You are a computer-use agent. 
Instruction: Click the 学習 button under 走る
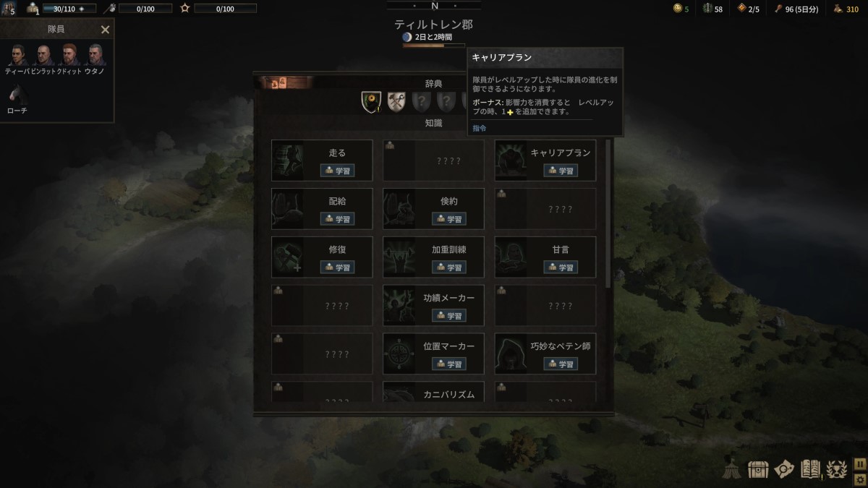[x=337, y=171]
